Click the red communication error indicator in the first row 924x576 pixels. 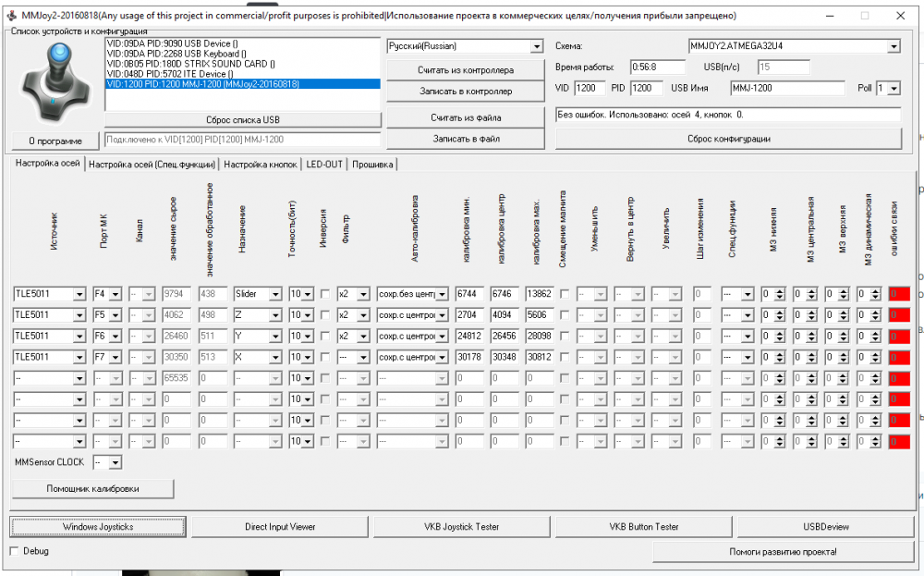point(898,294)
